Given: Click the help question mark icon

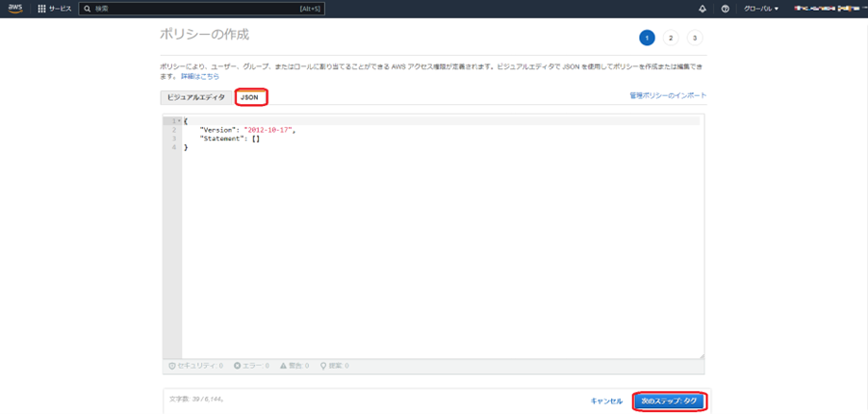Looking at the screenshot, I should tap(725, 9).
